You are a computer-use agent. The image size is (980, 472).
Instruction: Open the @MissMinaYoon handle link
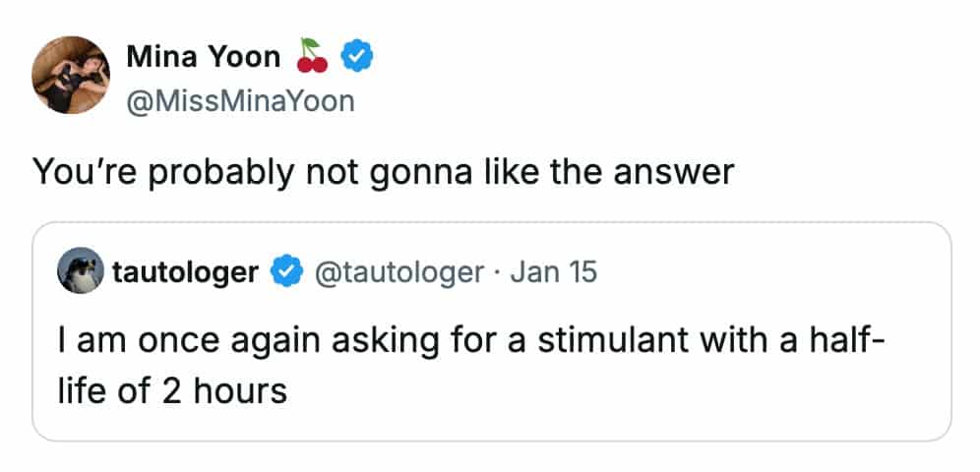[x=240, y=100]
